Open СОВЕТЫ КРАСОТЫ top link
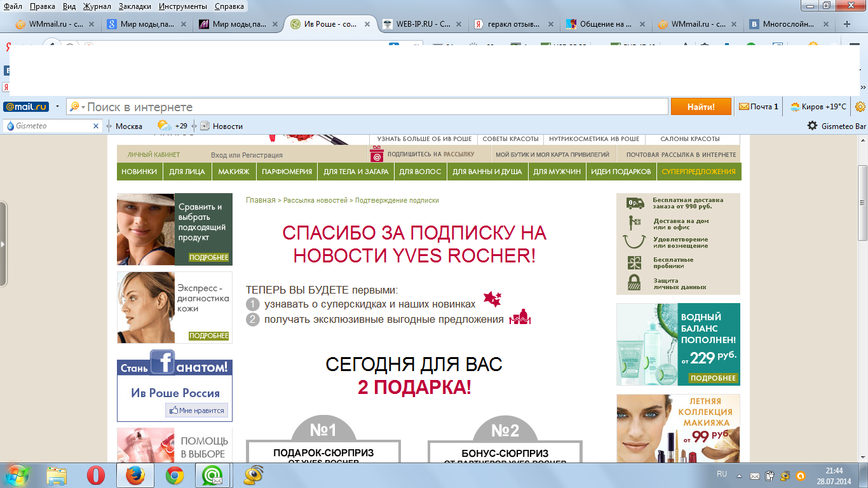 510,139
